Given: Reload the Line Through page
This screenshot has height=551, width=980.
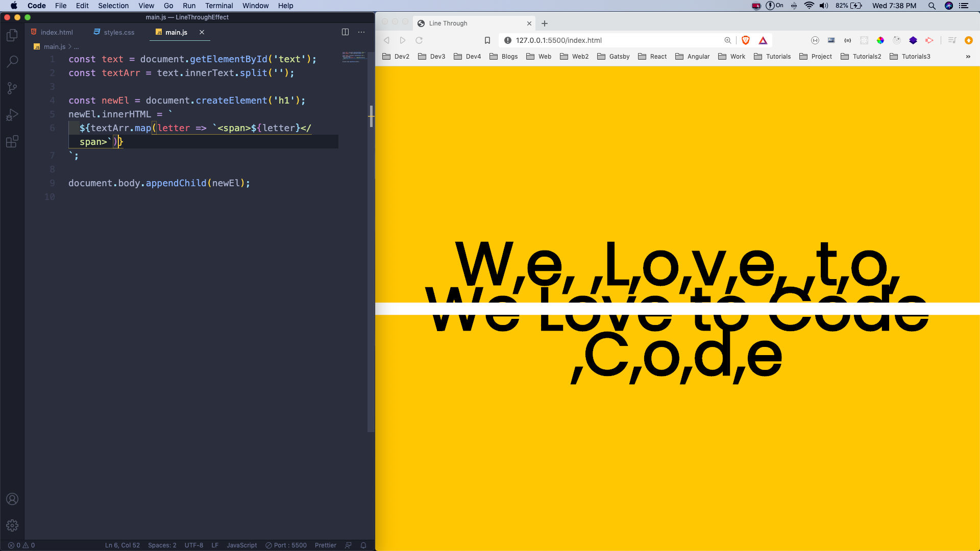Looking at the screenshot, I should (419, 40).
